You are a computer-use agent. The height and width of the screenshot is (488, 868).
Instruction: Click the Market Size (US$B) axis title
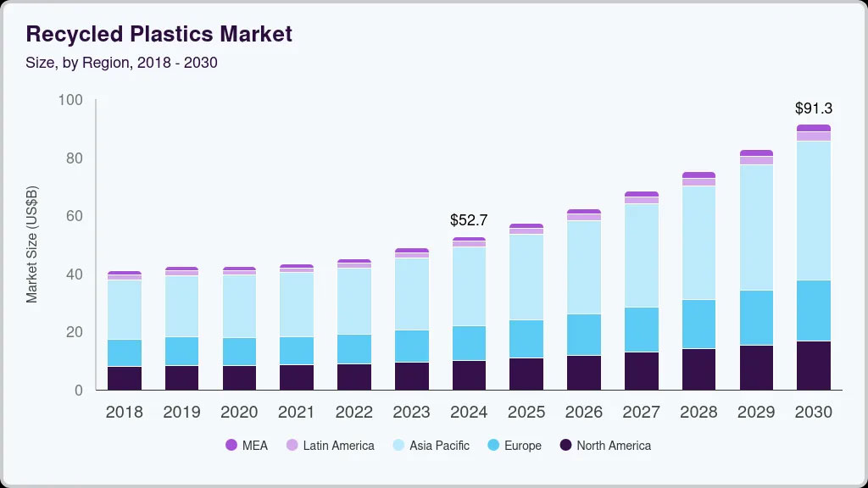(x=32, y=241)
